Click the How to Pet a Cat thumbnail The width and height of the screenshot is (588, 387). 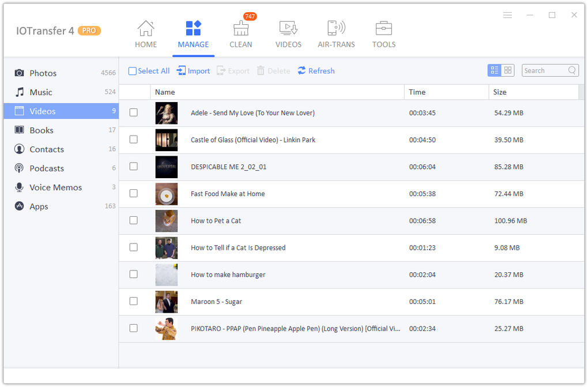tap(167, 221)
